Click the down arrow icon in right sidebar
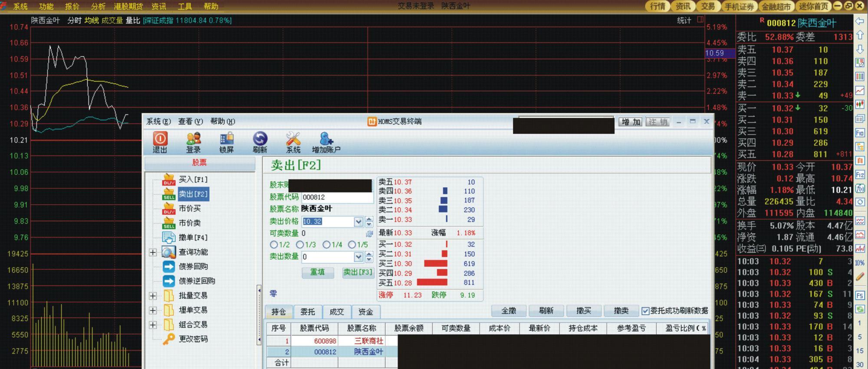 pyautogui.click(x=859, y=49)
